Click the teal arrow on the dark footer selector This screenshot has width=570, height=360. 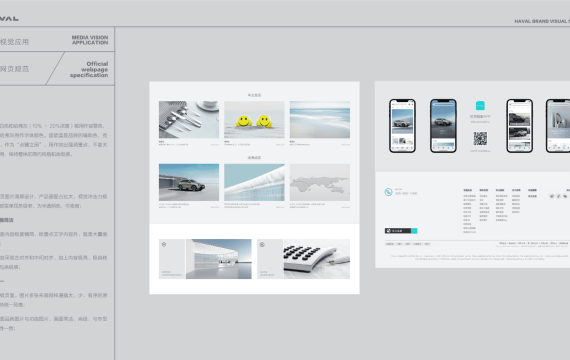414,231
